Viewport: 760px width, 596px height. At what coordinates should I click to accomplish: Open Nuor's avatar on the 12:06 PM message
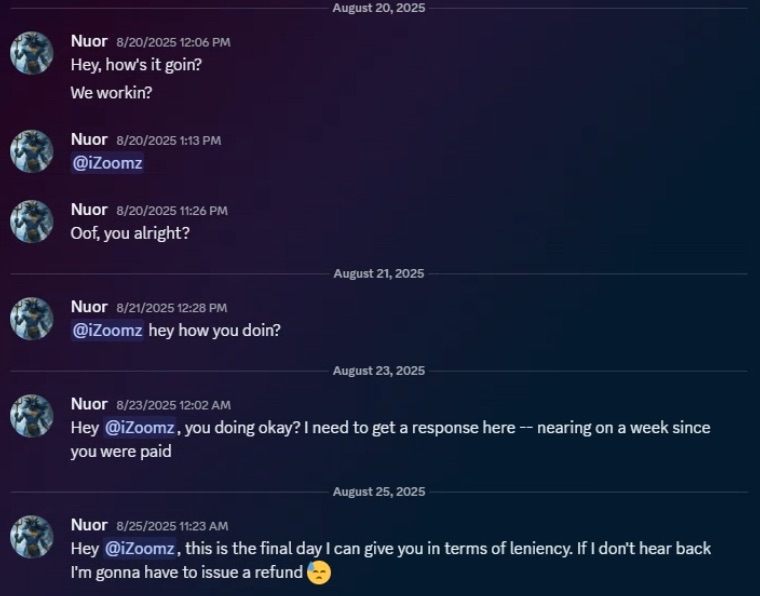click(x=32, y=53)
